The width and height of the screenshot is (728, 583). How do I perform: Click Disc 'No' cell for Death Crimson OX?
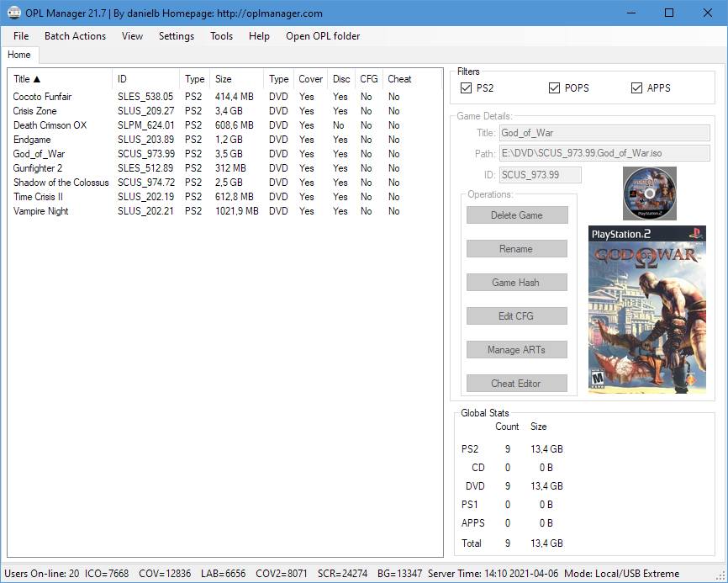[x=339, y=125]
